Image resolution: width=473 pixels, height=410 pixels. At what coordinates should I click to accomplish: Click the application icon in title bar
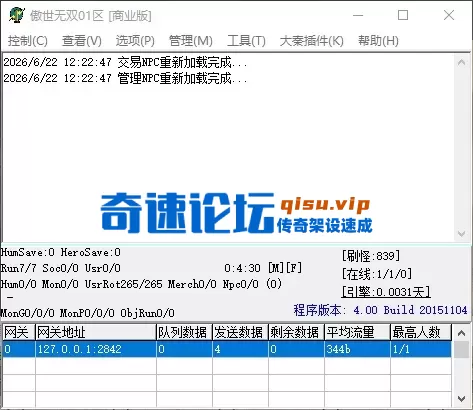pos(17,15)
